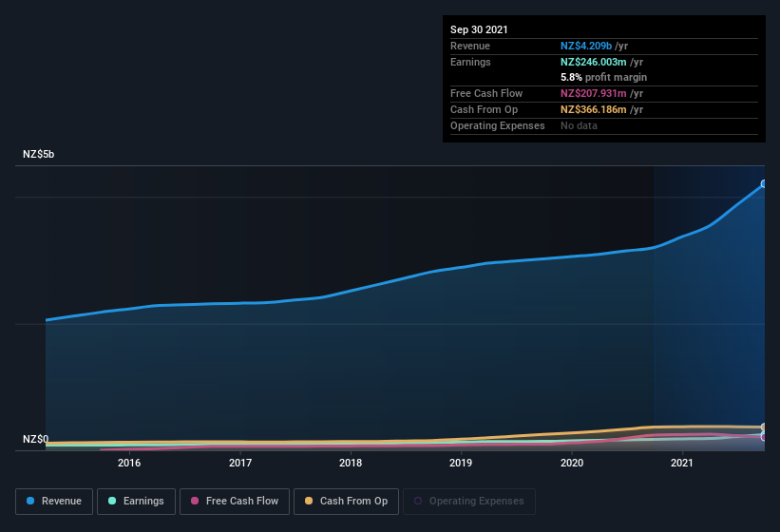The width and height of the screenshot is (780, 532).
Task: Click the Free Cash Flow label in tooltip
Action: 486,93
